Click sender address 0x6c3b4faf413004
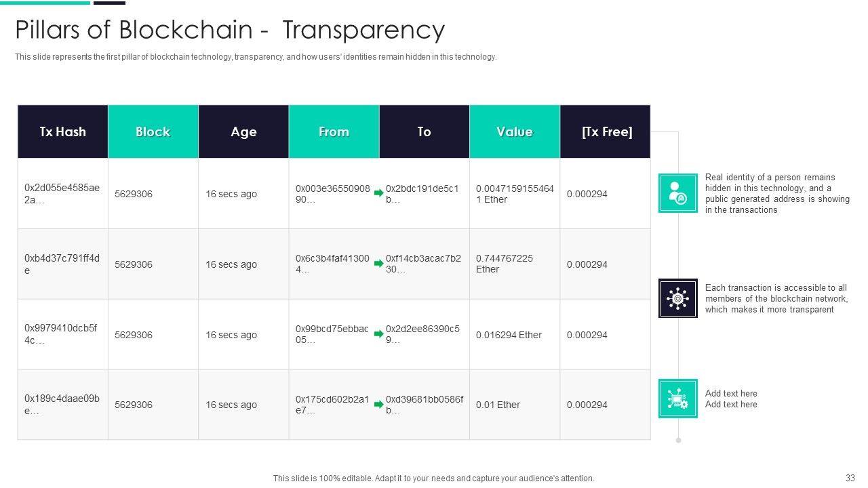 (x=332, y=264)
